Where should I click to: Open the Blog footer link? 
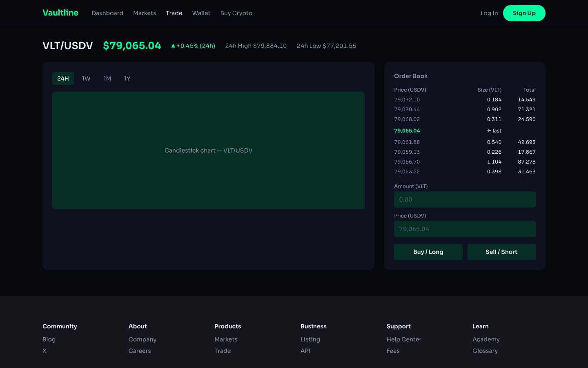pos(49,339)
